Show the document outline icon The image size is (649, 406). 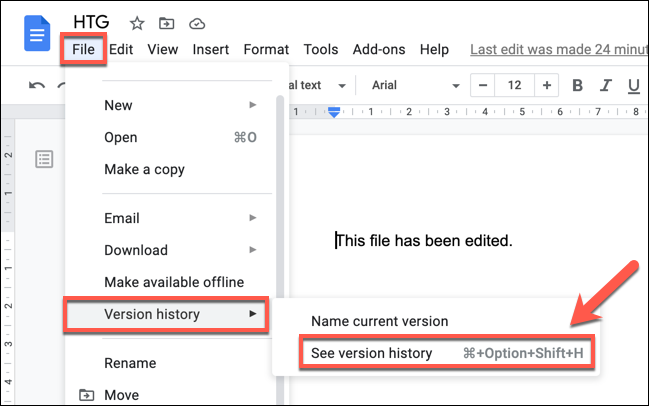click(44, 158)
